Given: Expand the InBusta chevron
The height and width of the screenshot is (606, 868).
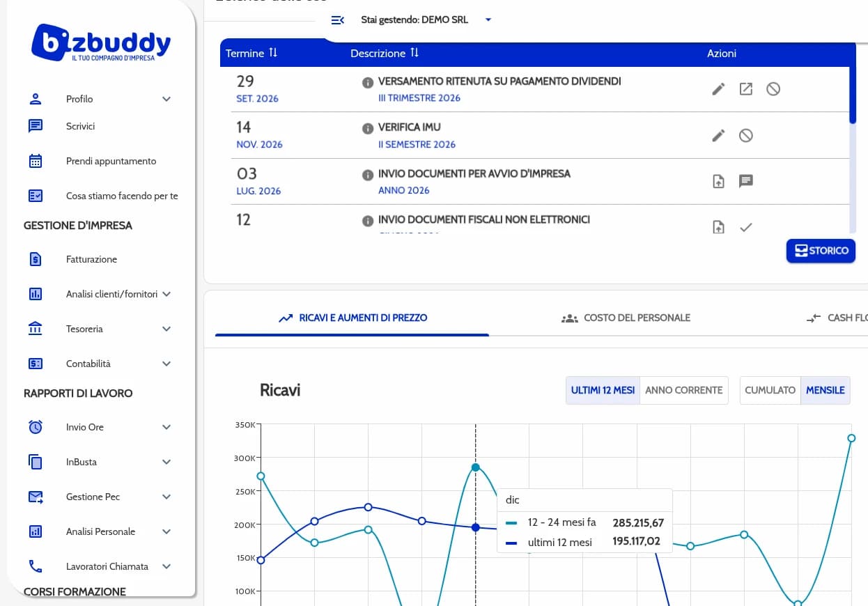Looking at the screenshot, I should (x=166, y=462).
